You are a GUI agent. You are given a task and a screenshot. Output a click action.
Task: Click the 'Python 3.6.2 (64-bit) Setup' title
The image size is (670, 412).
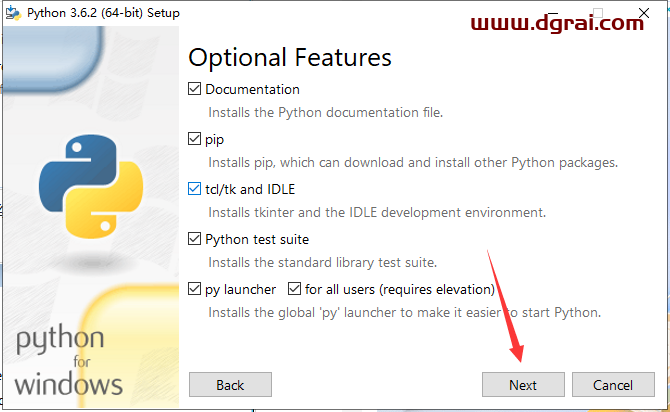[x=103, y=13]
